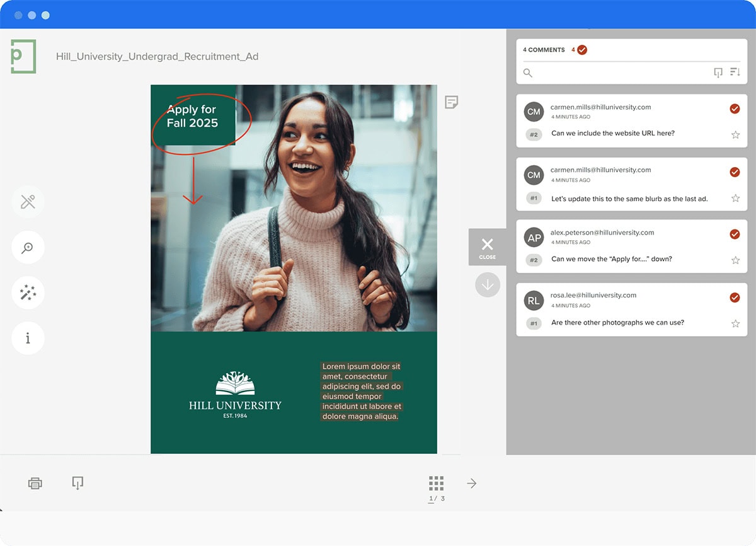Image resolution: width=756 pixels, height=546 pixels.
Task: Toggle the resolved checkmark on Carmen's URL comment
Action: click(x=735, y=108)
